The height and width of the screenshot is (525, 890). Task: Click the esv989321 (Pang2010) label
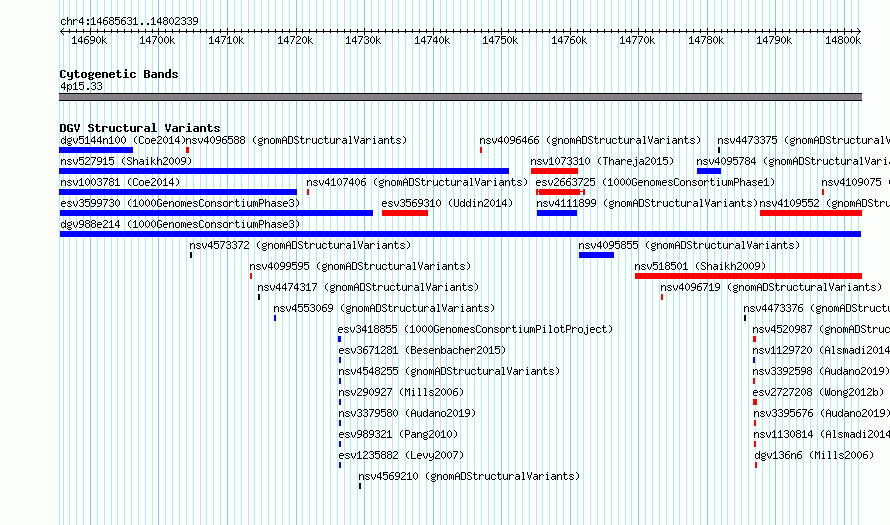click(398, 434)
